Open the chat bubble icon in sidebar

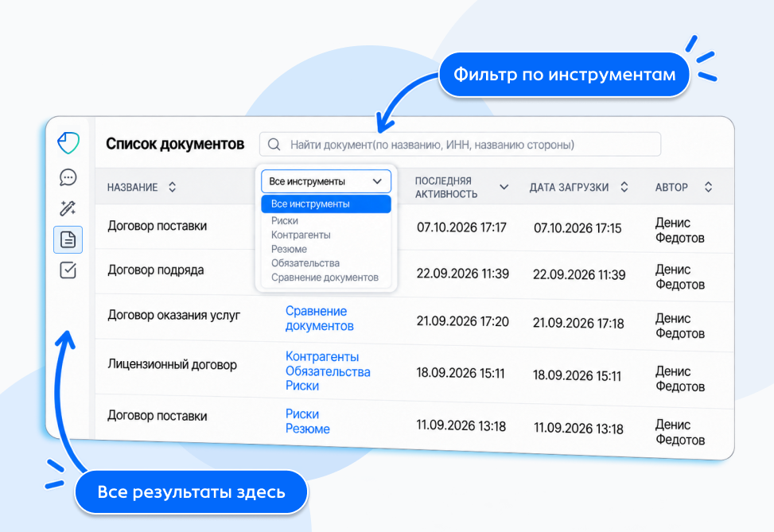68,177
